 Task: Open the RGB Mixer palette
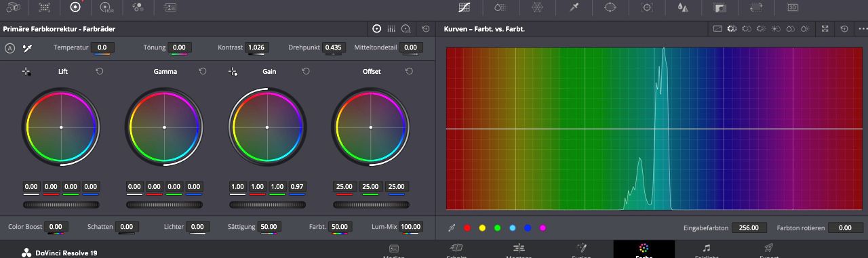(138, 7)
